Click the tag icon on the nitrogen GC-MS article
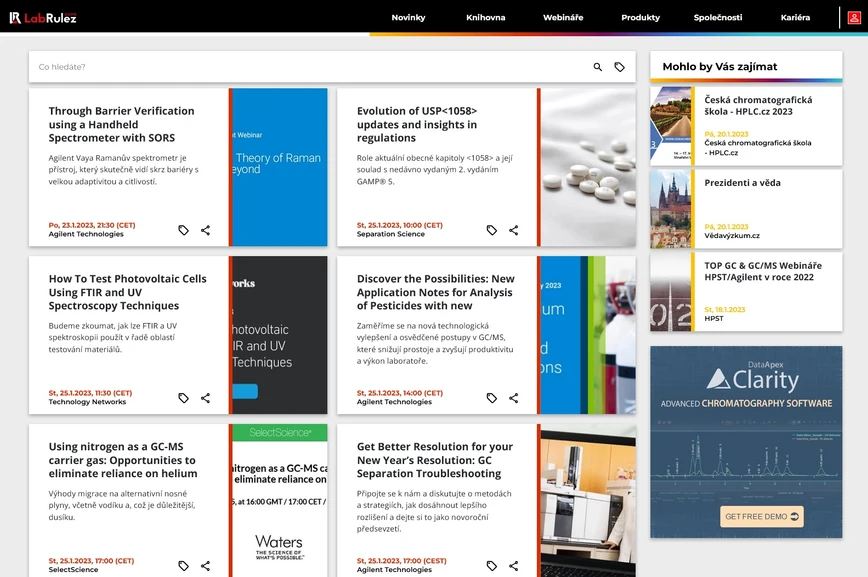The width and height of the screenshot is (868, 577). [x=183, y=565]
